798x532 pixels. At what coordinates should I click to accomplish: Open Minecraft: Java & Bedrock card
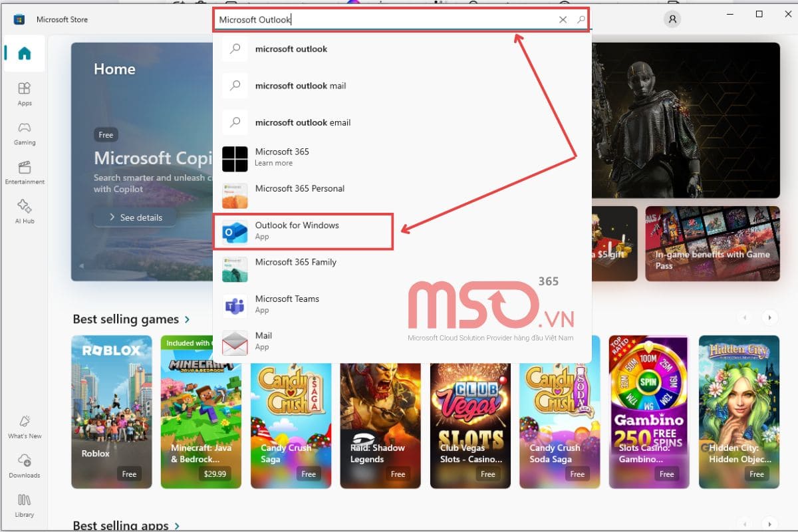[x=201, y=412]
